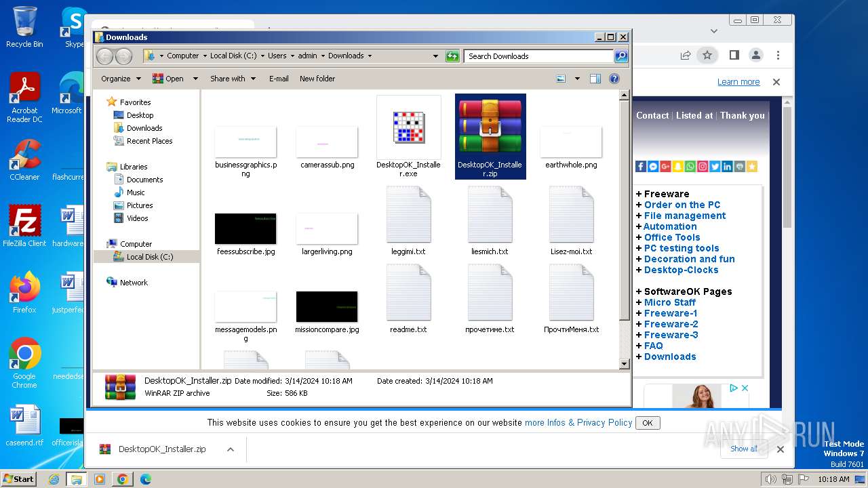Open more Infos & Privacy Policy link
The width and height of the screenshot is (868, 488).
[x=578, y=422]
